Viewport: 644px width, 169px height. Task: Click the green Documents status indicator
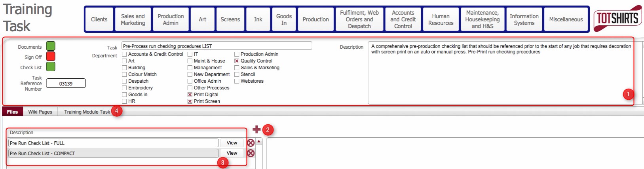coord(51,46)
